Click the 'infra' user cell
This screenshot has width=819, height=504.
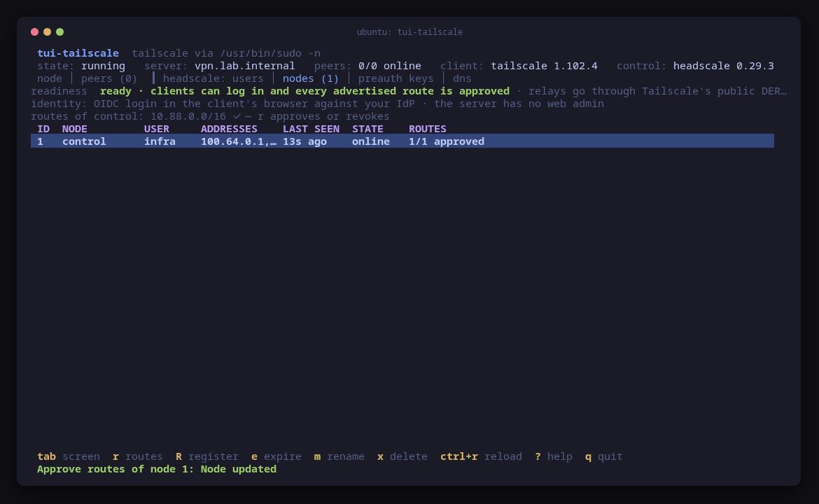coord(160,141)
